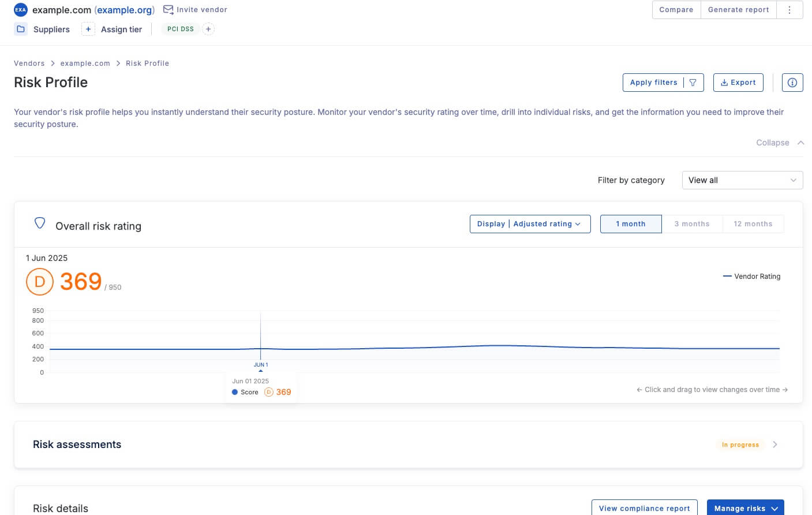Open the three-dot overflow menu

(x=789, y=9)
